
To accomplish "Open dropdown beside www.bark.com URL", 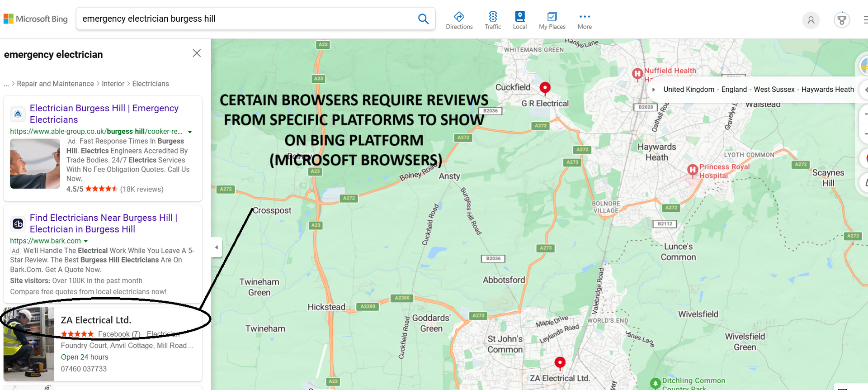I will [86, 242].
